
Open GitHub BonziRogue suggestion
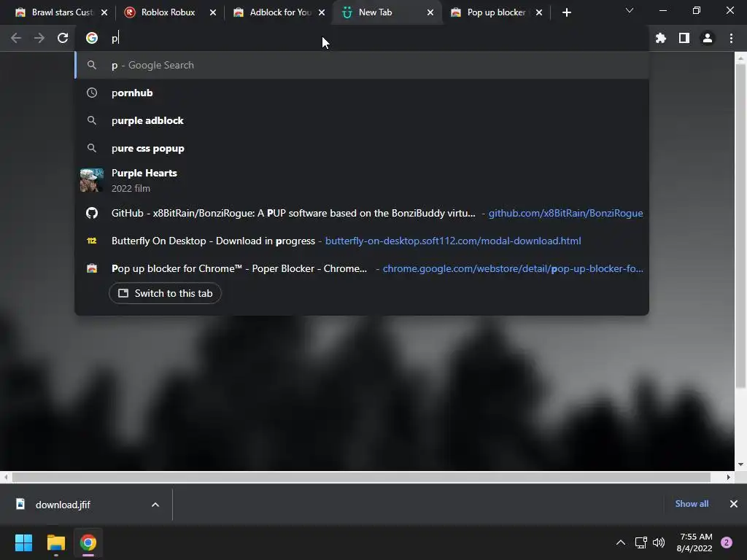tap(362, 213)
